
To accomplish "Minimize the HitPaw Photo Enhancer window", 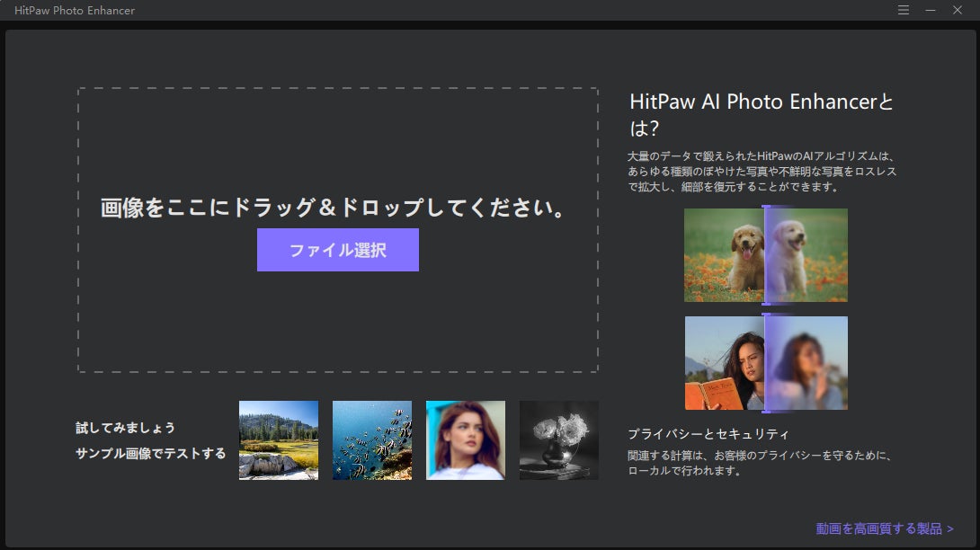I will [930, 10].
